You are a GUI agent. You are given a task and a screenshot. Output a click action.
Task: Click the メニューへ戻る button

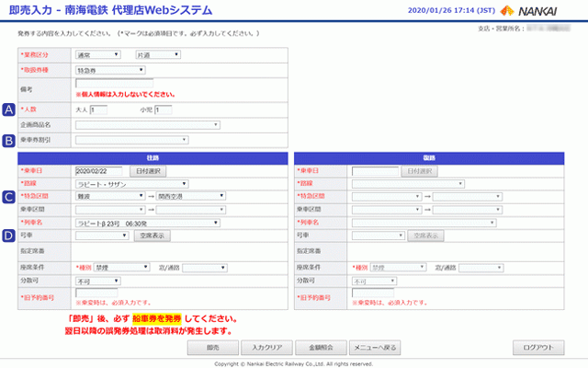[375, 348]
